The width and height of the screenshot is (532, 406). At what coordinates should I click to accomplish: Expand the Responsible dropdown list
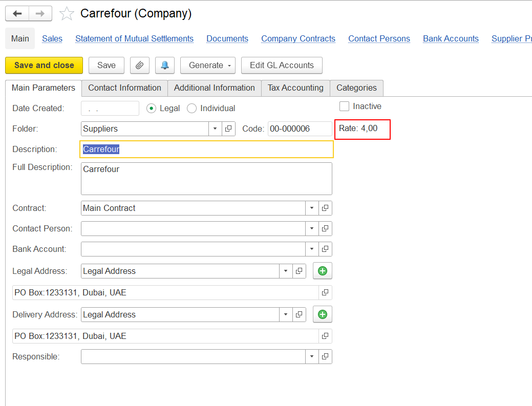[312, 356]
